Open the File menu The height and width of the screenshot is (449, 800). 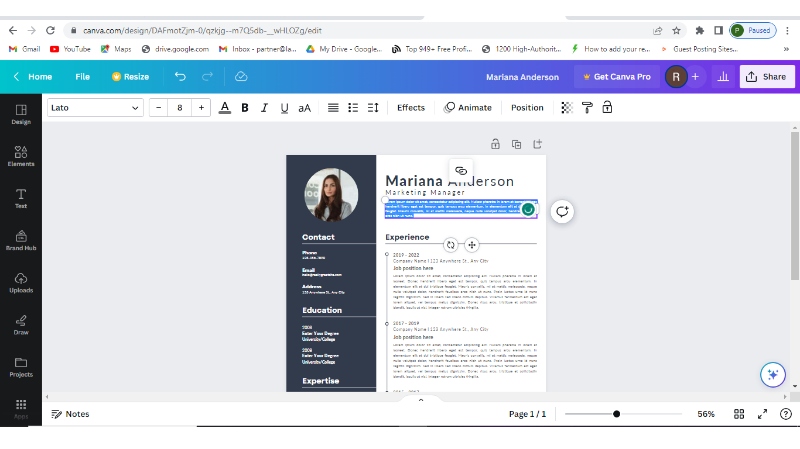click(x=82, y=76)
